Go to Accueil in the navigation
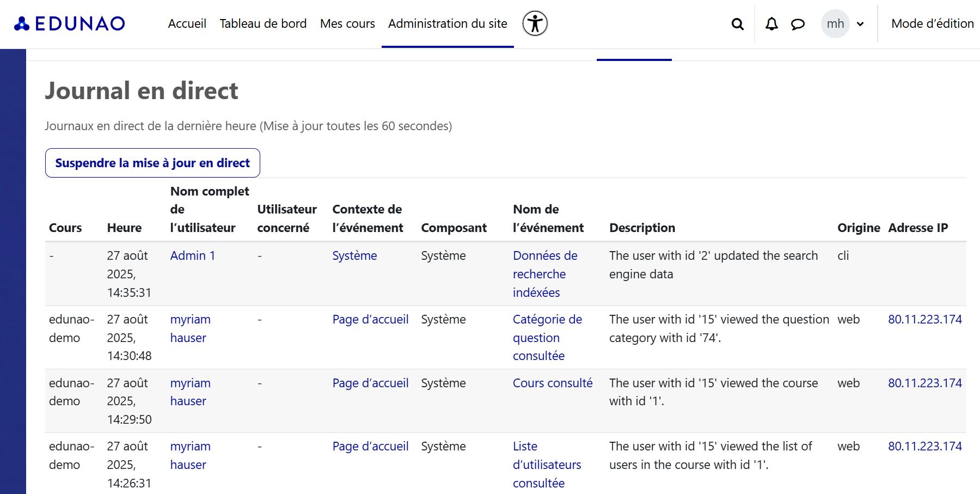This screenshot has height=494, width=980. click(x=187, y=23)
